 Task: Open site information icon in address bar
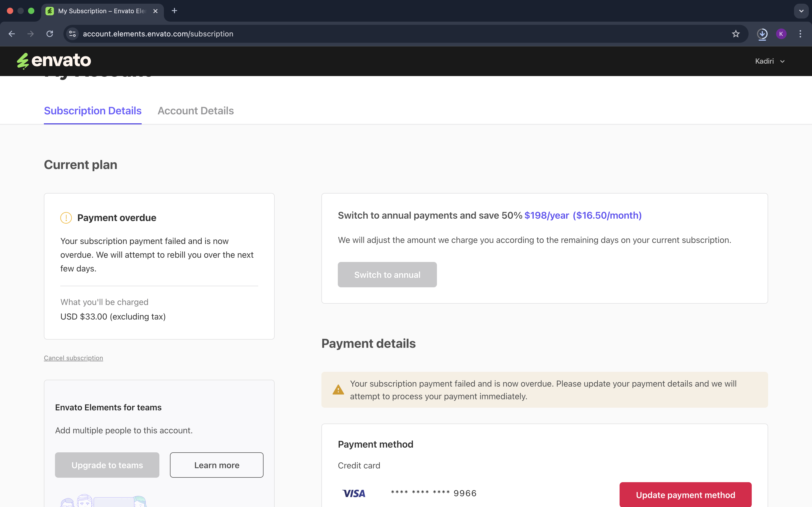[x=72, y=34]
